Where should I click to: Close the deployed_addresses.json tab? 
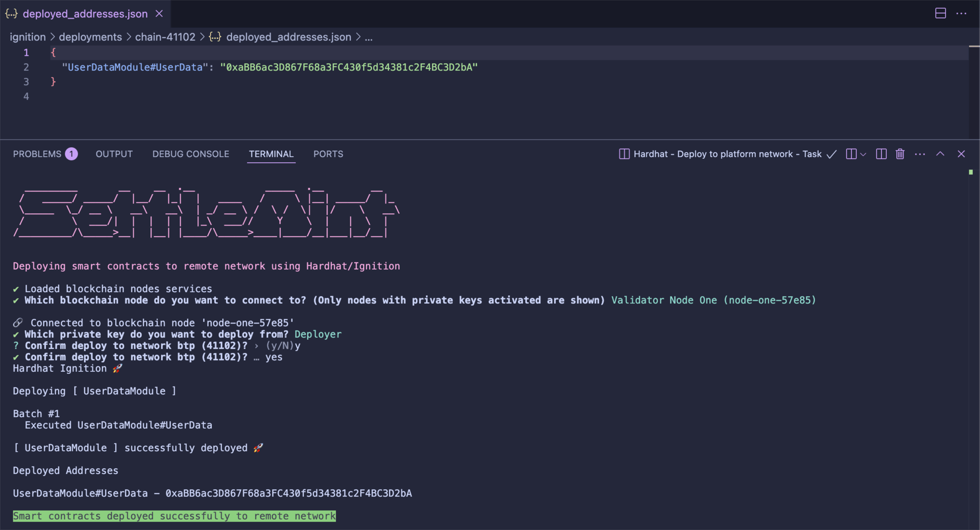point(159,14)
